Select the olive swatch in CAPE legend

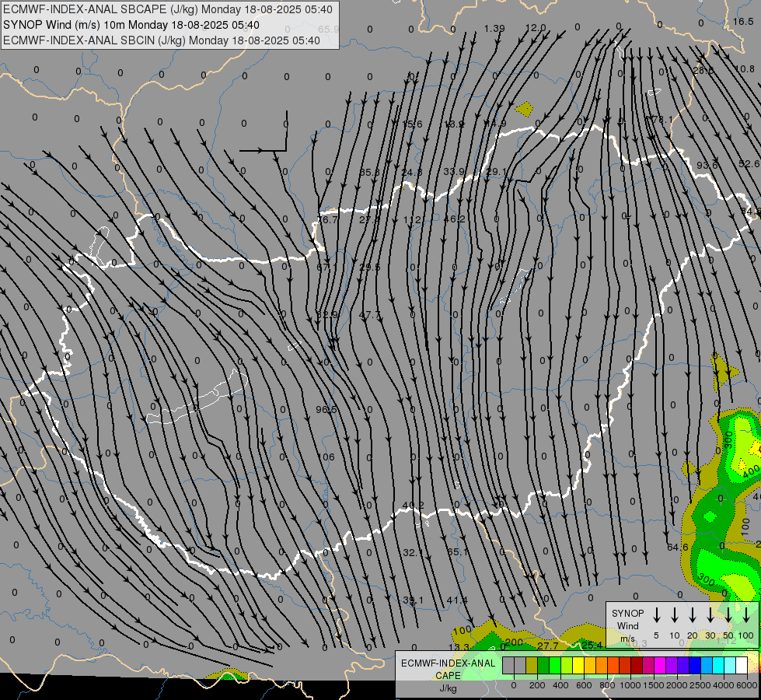(532, 666)
